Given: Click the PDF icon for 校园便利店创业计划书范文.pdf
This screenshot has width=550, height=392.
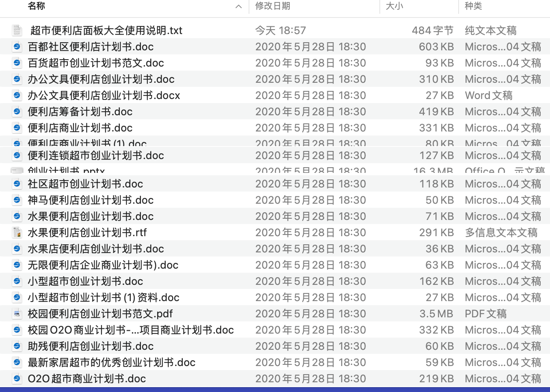Looking at the screenshot, I should (x=17, y=314).
